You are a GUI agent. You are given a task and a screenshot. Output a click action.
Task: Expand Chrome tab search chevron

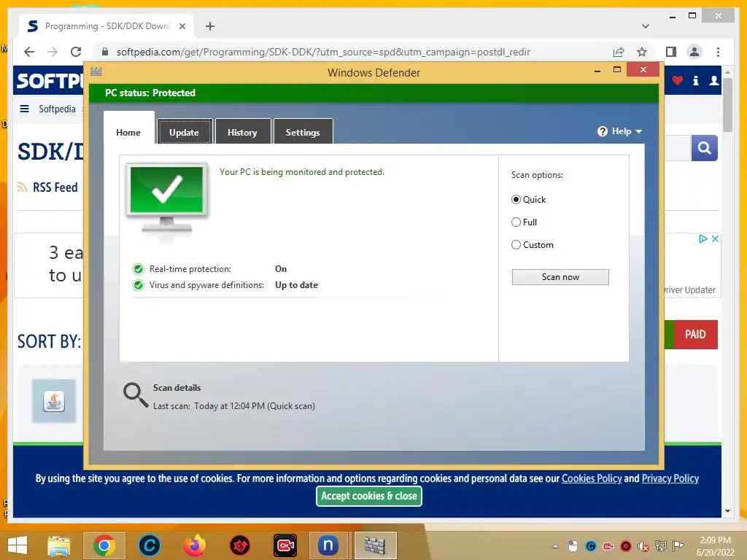[646, 26]
